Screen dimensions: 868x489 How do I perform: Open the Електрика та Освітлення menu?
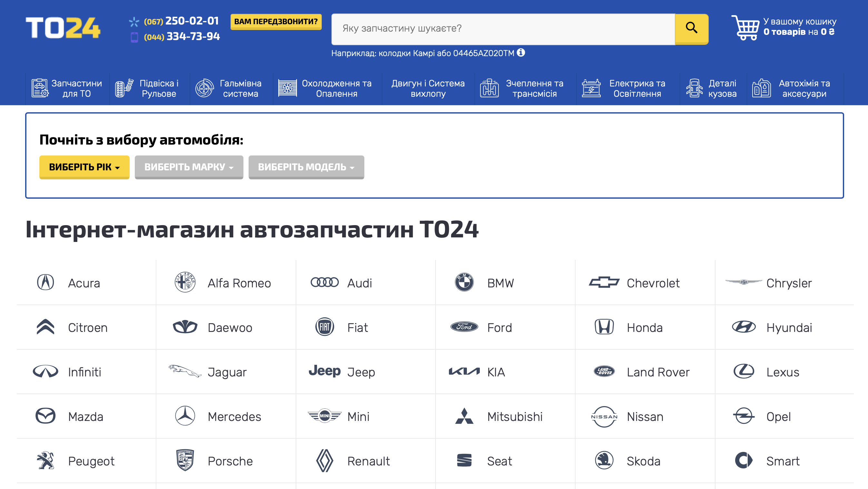[628, 88]
